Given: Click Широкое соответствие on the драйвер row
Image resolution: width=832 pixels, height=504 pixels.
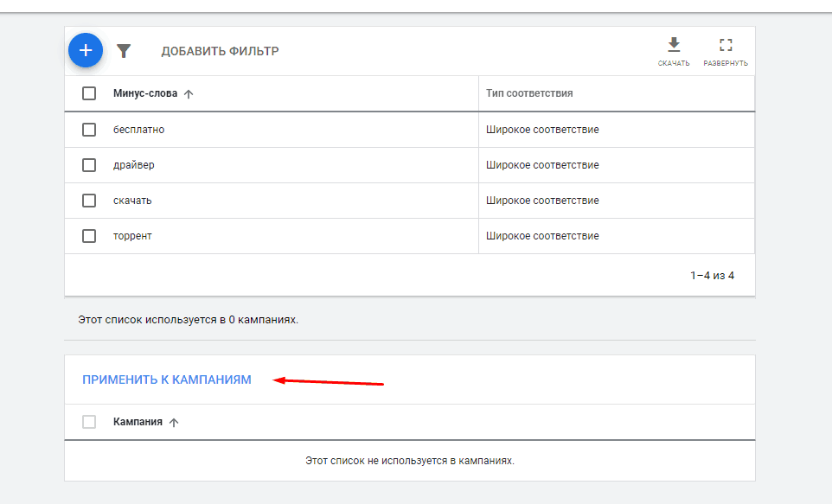Looking at the screenshot, I should click(x=544, y=164).
